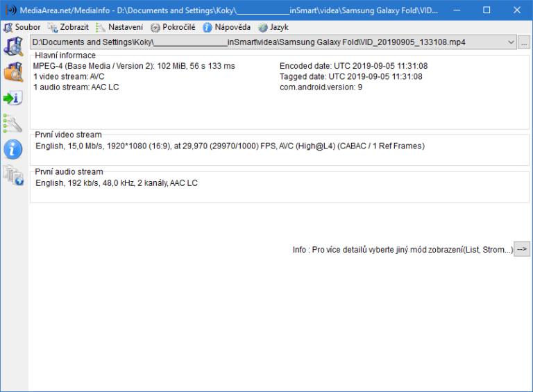Open Preferences via the wrench sidebar icon
533x392 pixels.
click(13, 123)
